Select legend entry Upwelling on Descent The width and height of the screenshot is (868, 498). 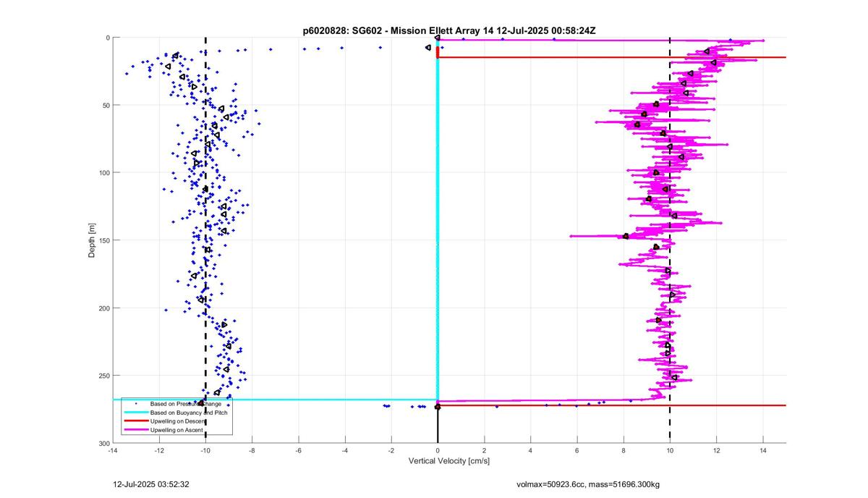tap(178, 421)
